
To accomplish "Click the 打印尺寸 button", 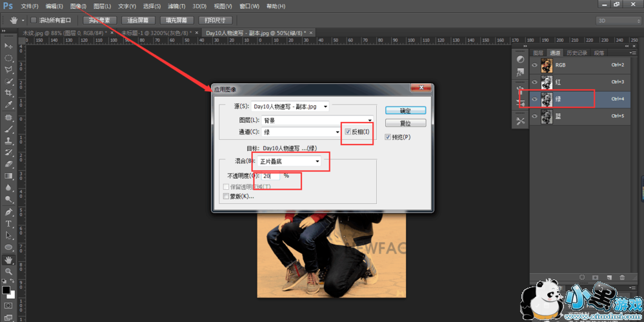I will pyautogui.click(x=216, y=20).
